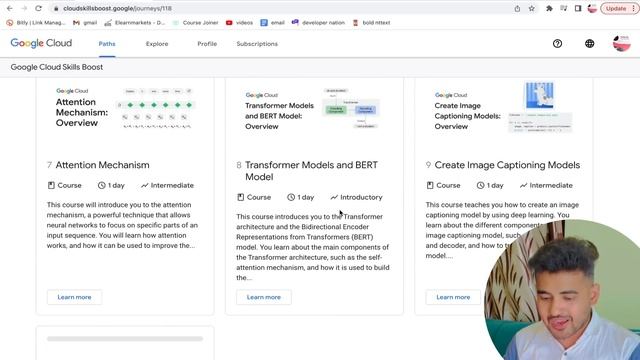Click the browser forward arrow
This screenshot has width=640, height=360.
point(24,8)
